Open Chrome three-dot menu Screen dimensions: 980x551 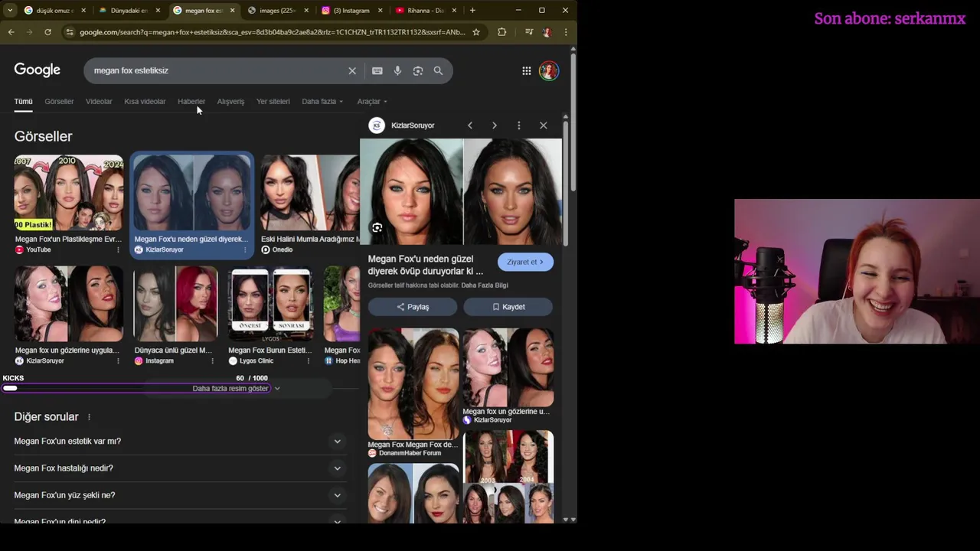tap(566, 32)
